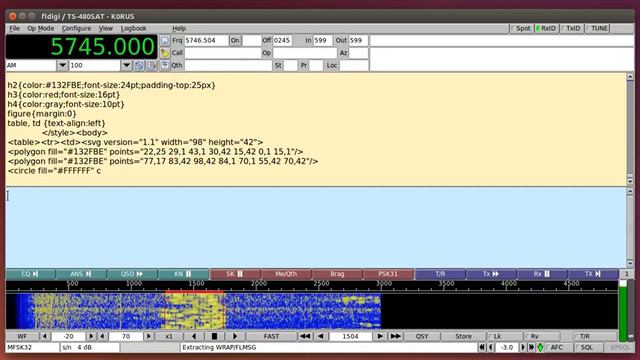This screenshot has height=360, width=640.
Task: Toggle the SQL squelch checkbox
Action: click(x=588, y=347)
